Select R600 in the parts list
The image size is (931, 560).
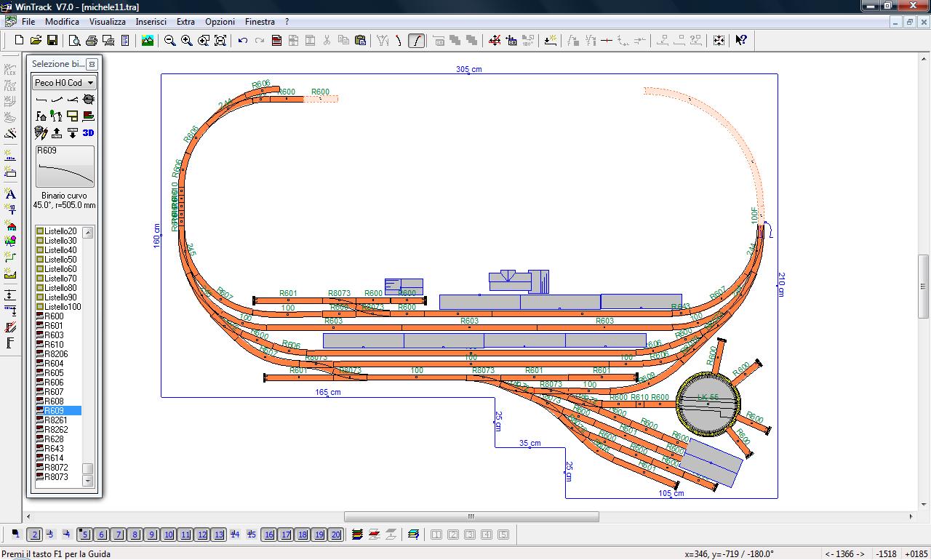(x=50, y=316)
